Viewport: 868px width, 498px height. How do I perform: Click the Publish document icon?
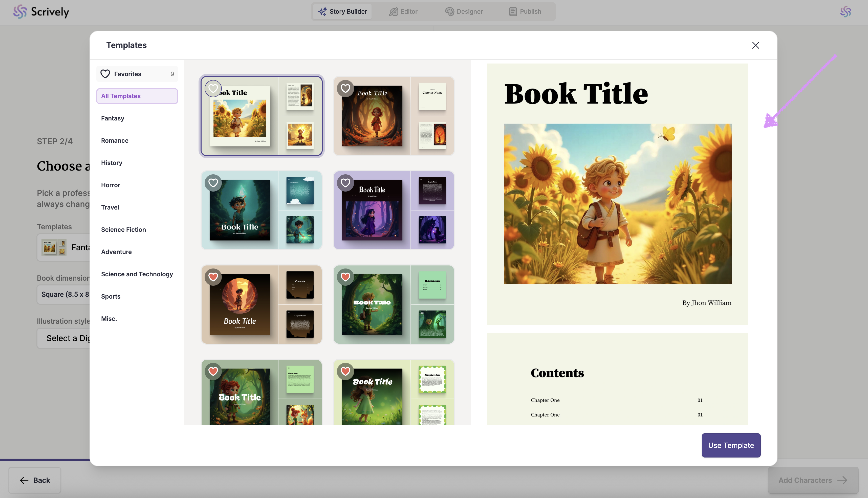[x=512, y=12]
